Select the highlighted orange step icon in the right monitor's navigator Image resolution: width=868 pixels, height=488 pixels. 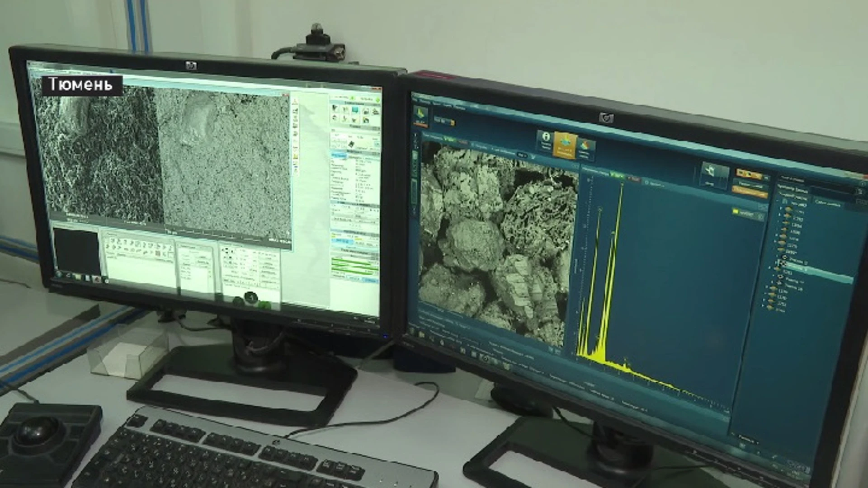[x=565, y=145]
